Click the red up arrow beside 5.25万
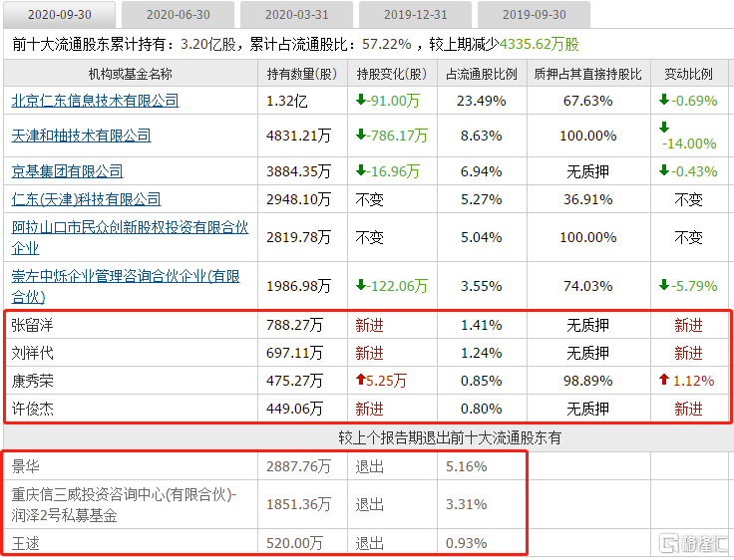 (360, 379)
